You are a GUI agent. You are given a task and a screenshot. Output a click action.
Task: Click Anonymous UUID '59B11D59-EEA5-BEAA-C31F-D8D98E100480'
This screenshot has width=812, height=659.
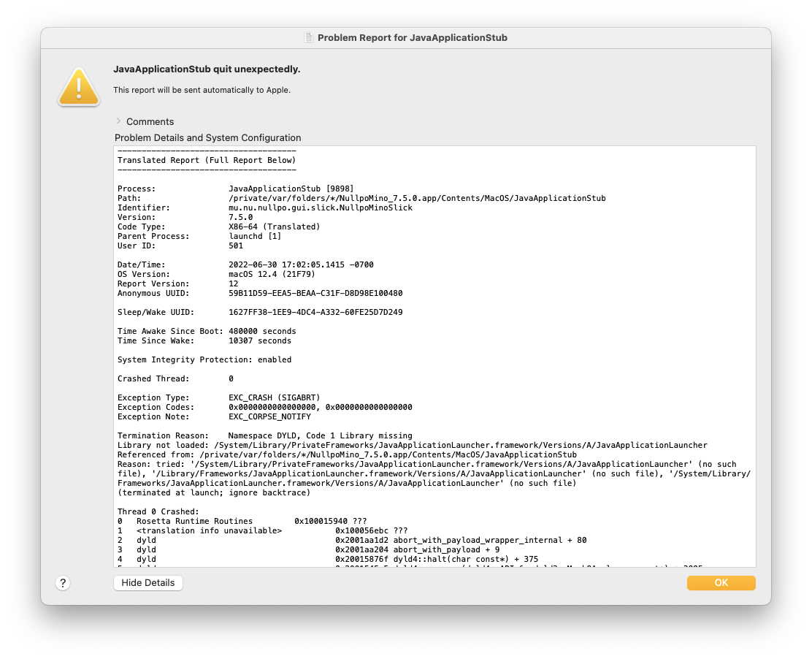point(315,293)
